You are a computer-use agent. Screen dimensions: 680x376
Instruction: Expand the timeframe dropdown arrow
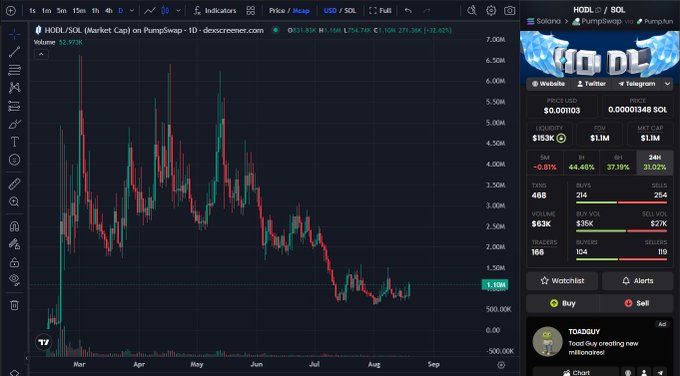(x=132, y=10)
